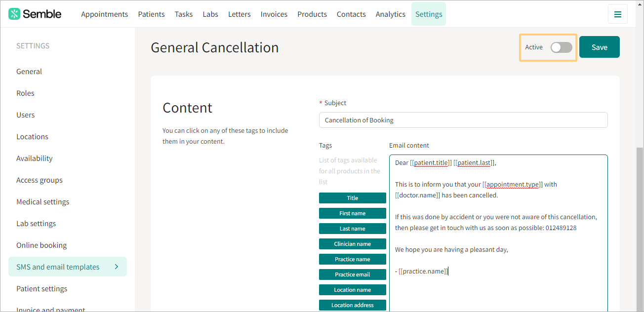The image size is (644, 312).
Task: Insert the Location address tag
Action: 353,305
